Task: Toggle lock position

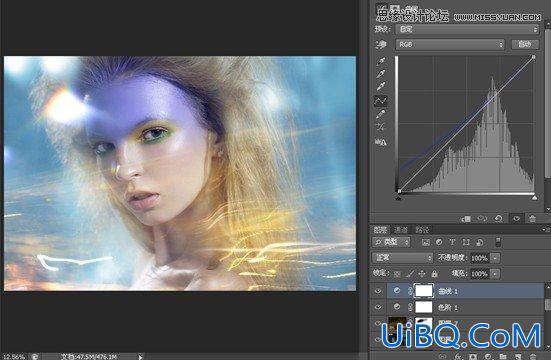Action: pyautogui.click(x=422, y=274)
